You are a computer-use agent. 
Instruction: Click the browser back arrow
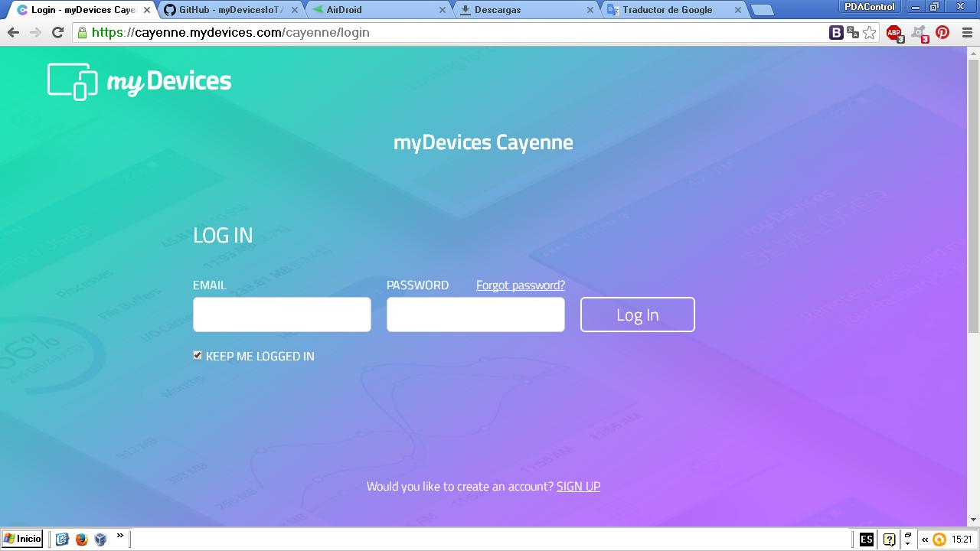(13, 32)
